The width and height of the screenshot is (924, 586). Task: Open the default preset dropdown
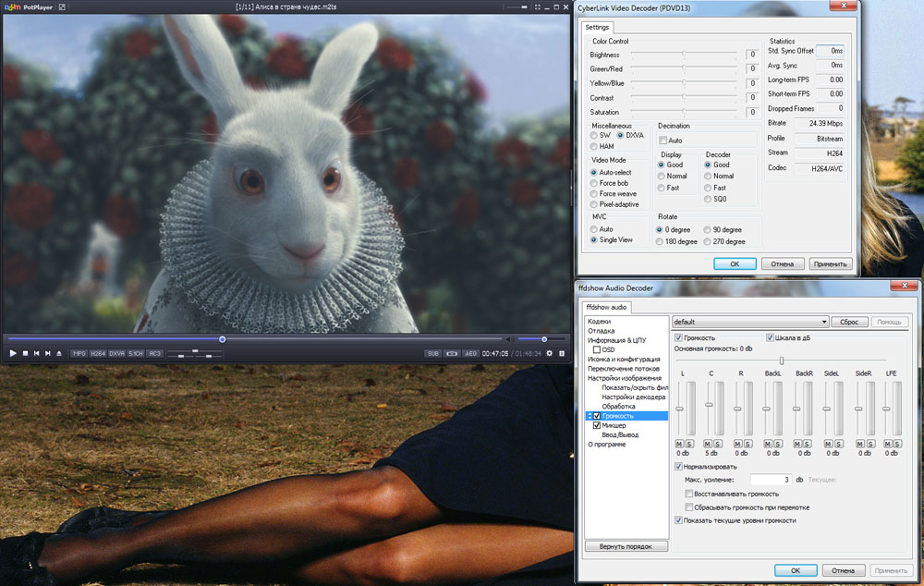[750, 322]
